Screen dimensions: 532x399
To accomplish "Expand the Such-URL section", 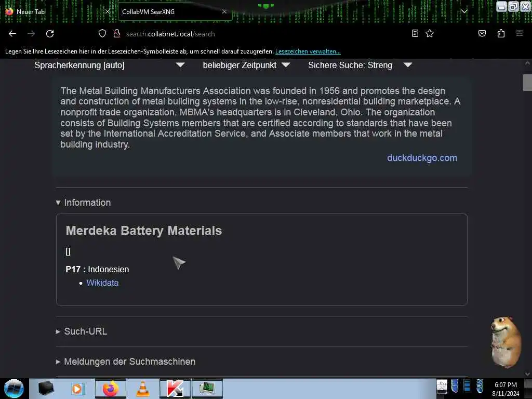I will tap(82, 331).
